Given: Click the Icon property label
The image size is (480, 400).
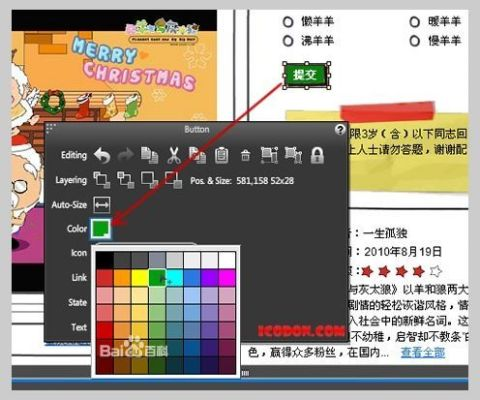Looking at the screenshot, I should (79, 253).
